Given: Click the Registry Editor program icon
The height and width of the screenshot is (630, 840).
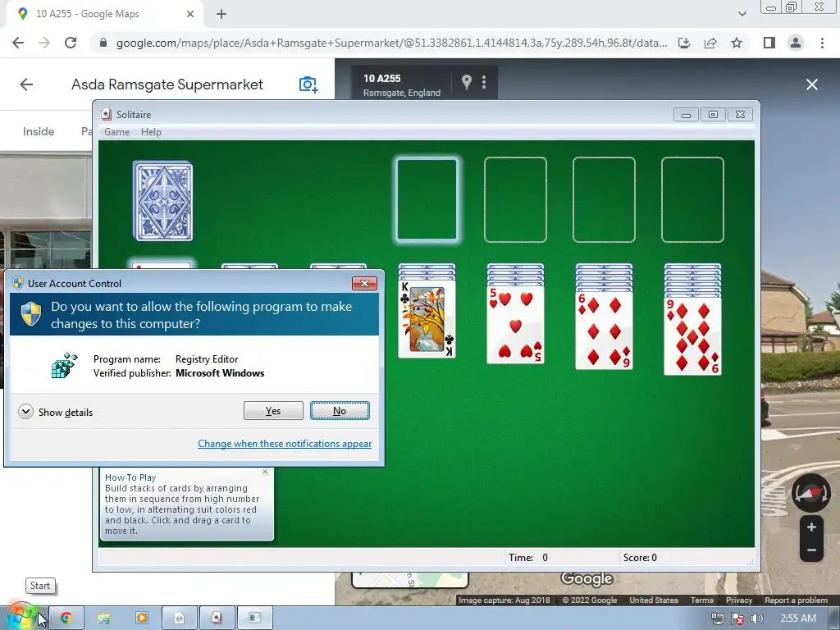Looking at the screenshot, I should 64,365.
